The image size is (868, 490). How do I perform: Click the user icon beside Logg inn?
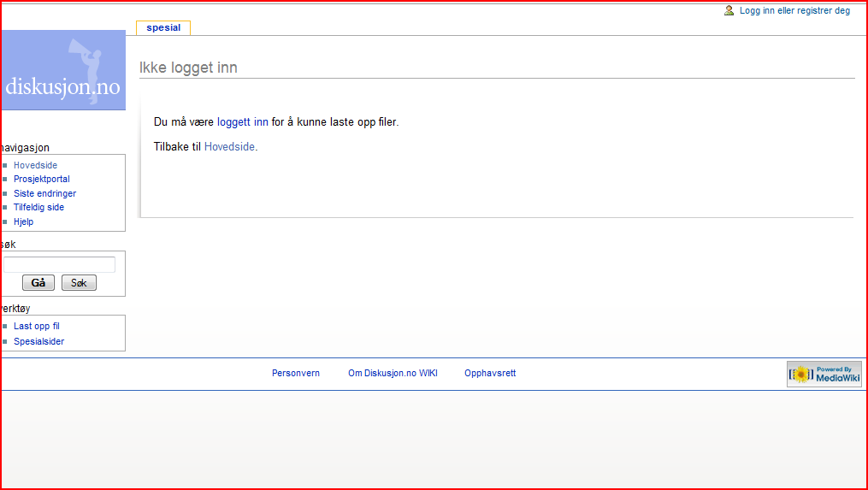pos(729,10)
